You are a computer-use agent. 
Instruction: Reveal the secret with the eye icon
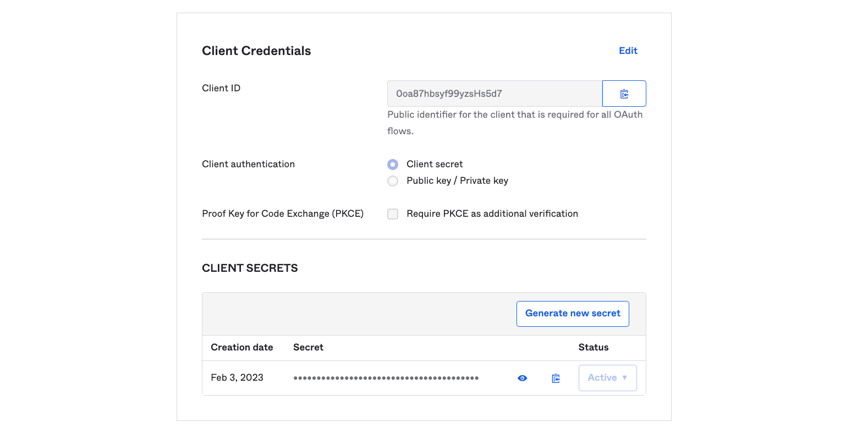tap(522, 378)
